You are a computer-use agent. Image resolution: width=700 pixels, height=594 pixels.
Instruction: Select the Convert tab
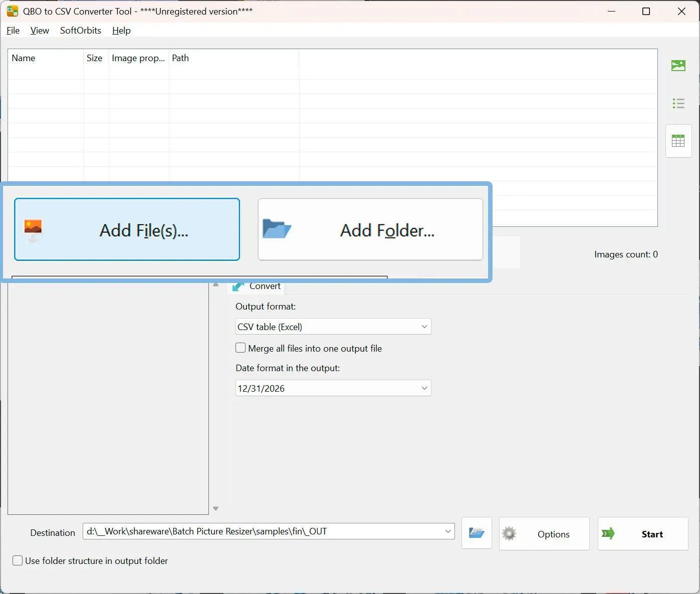click(x=256, y=286)
